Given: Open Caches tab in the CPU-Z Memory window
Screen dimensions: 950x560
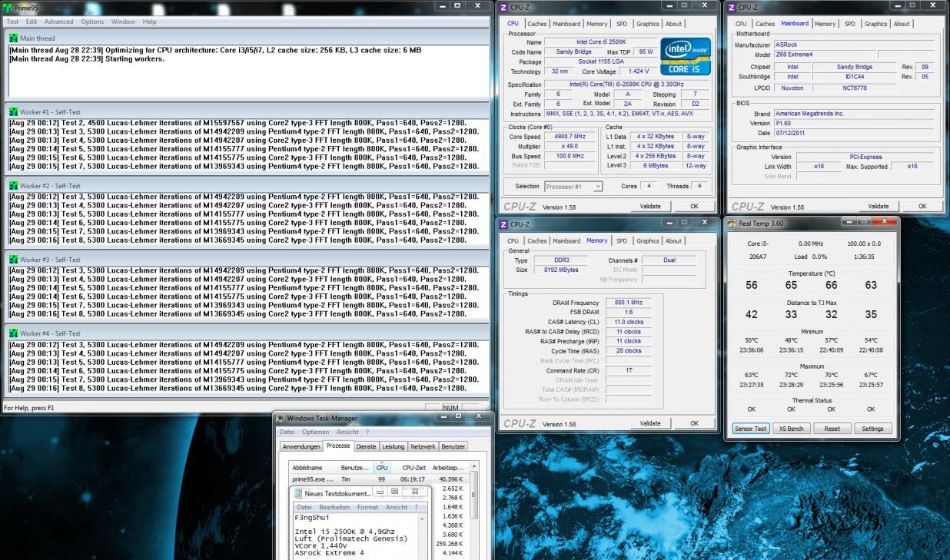Looking at the screenshot, I should coord(537,240).
